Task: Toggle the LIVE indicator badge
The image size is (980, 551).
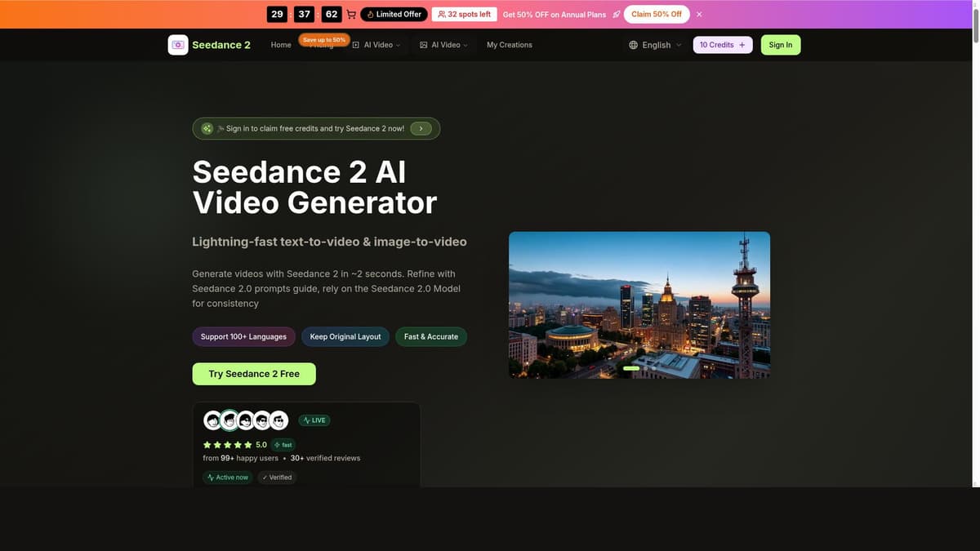Action: pyautogui.click(x=313, y=420)
